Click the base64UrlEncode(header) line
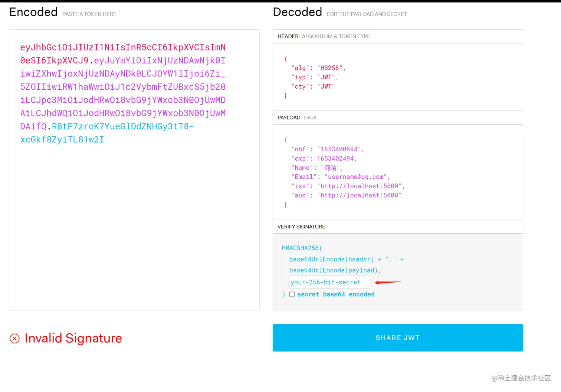561x392 pixels. (347, 259)
